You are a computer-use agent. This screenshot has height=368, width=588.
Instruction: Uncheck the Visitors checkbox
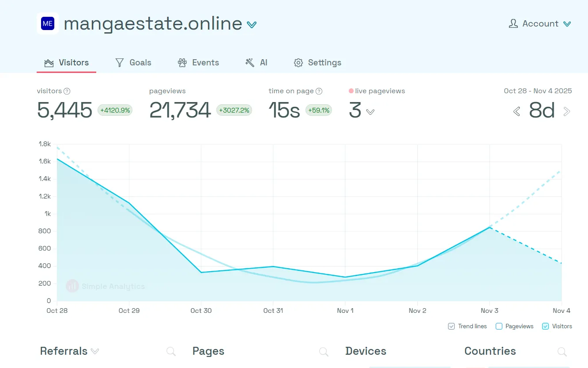click(545, 326)
